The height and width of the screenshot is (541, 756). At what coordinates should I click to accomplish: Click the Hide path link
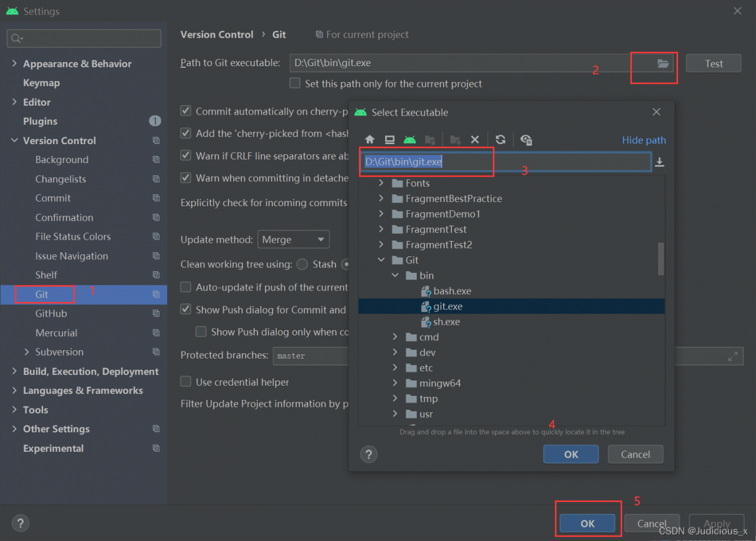click(x=644, y=140)
